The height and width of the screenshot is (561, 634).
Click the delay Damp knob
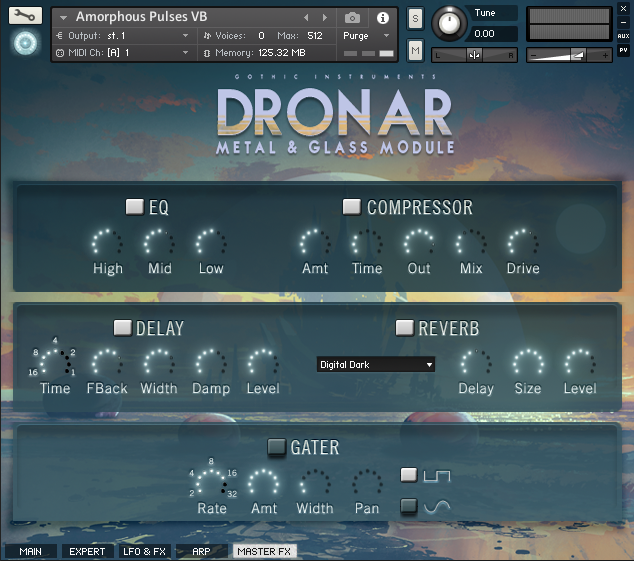[211, 364]
